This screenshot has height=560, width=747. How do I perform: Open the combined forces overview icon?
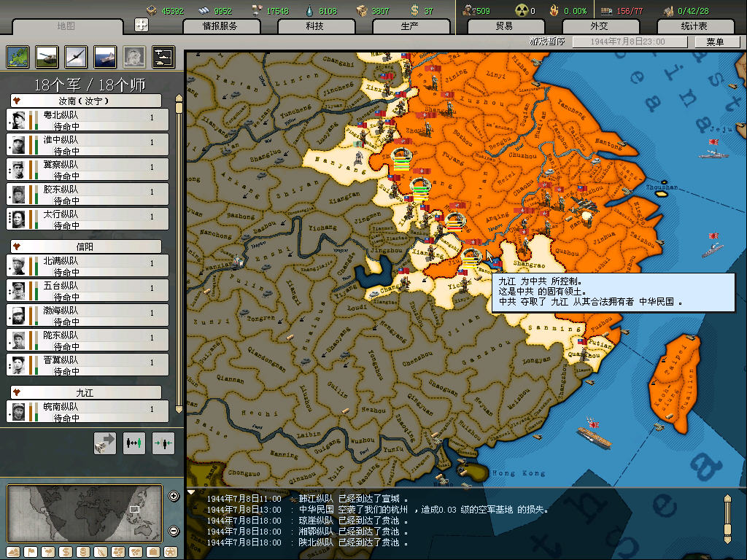click(x=163, y=56)
